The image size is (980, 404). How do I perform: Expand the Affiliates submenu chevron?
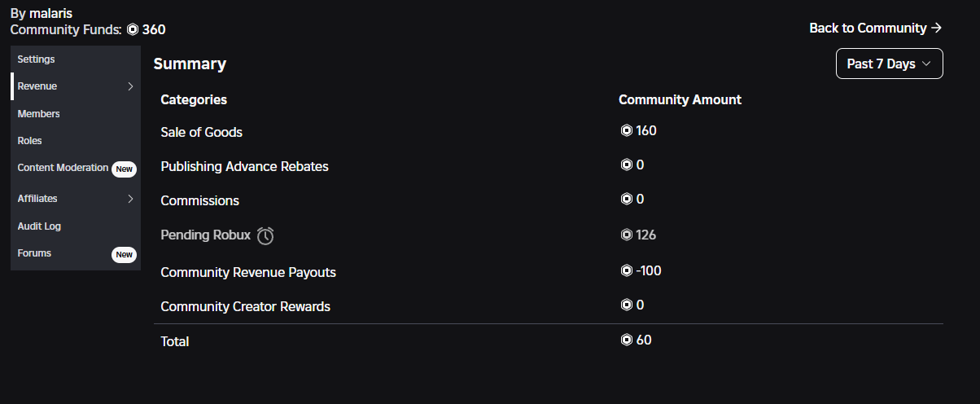[x=130, y=198]
